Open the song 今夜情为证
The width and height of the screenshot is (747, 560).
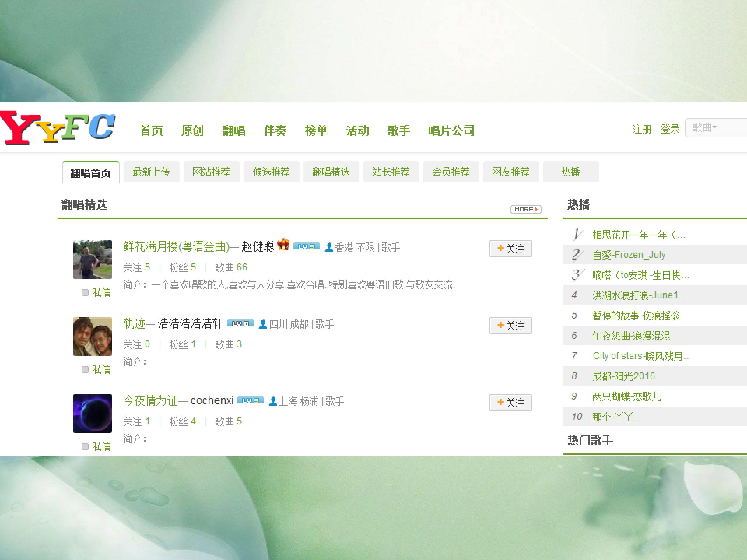(x=151, y=401)
